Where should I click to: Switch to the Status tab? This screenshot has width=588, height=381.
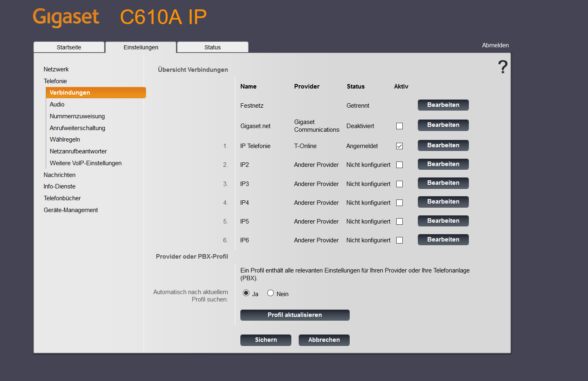[213, 47]
